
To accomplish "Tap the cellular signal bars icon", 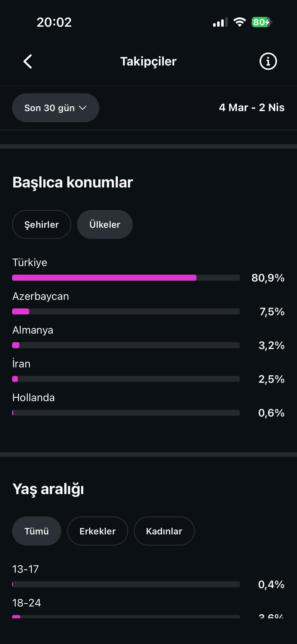I will pyautogui.click(x=220, y=22).
